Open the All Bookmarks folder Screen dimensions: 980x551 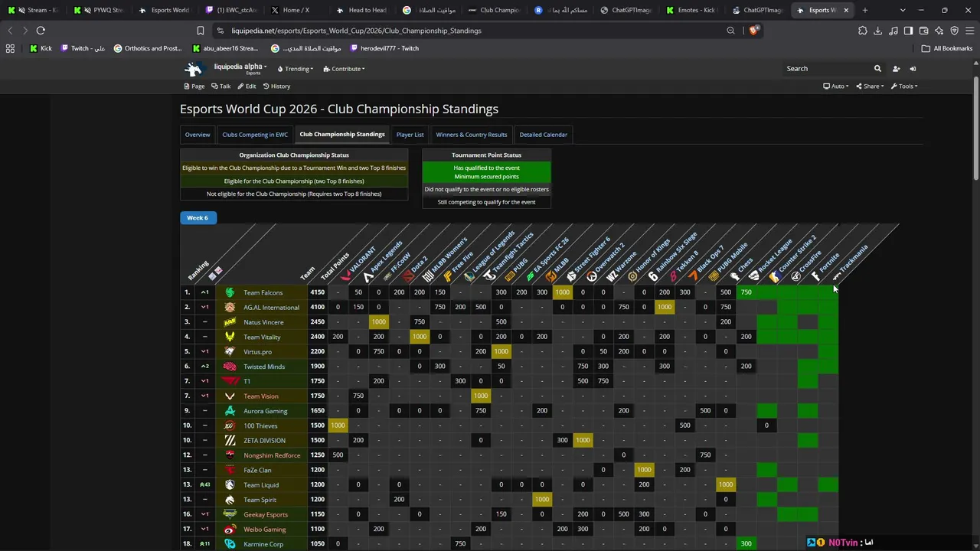click(947, 48)
